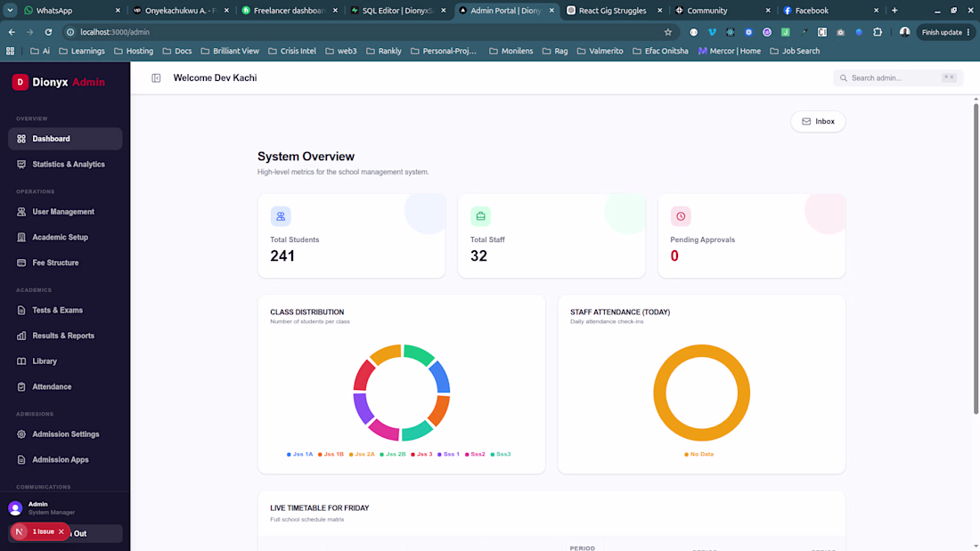Open Mercor Home bookmark
This screenshot has height=551, width=980.
coord(730,52)
